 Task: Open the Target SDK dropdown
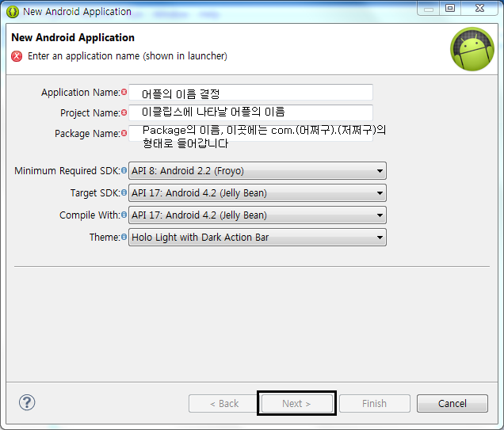tap(258, 192)
